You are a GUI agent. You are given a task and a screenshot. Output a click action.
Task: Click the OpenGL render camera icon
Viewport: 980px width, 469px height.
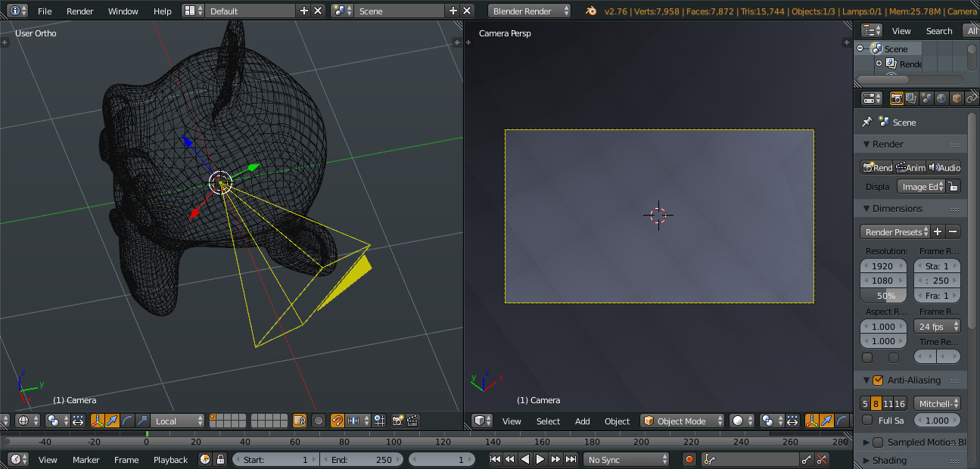click(x=397, y=421)
